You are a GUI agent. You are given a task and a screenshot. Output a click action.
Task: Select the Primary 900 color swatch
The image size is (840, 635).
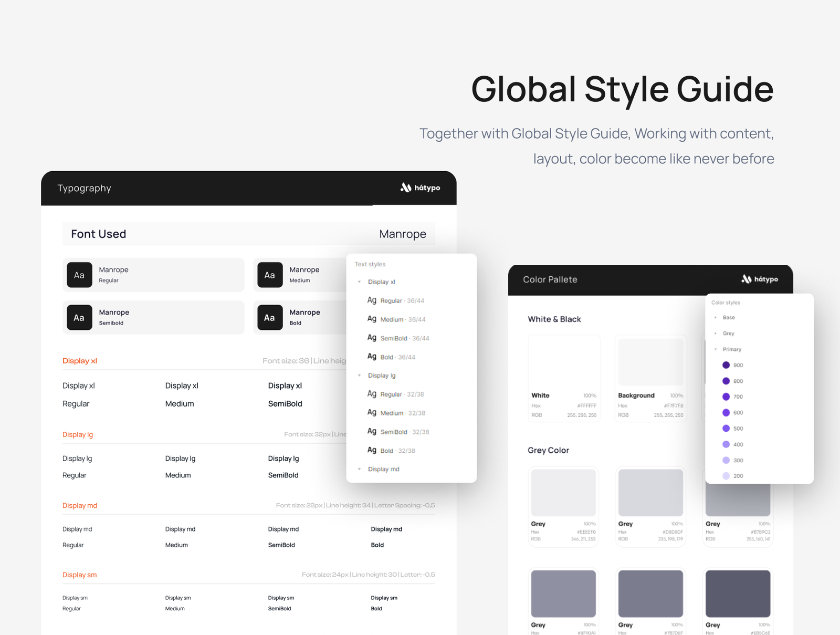pyautogui.click(x=727, y=365)
